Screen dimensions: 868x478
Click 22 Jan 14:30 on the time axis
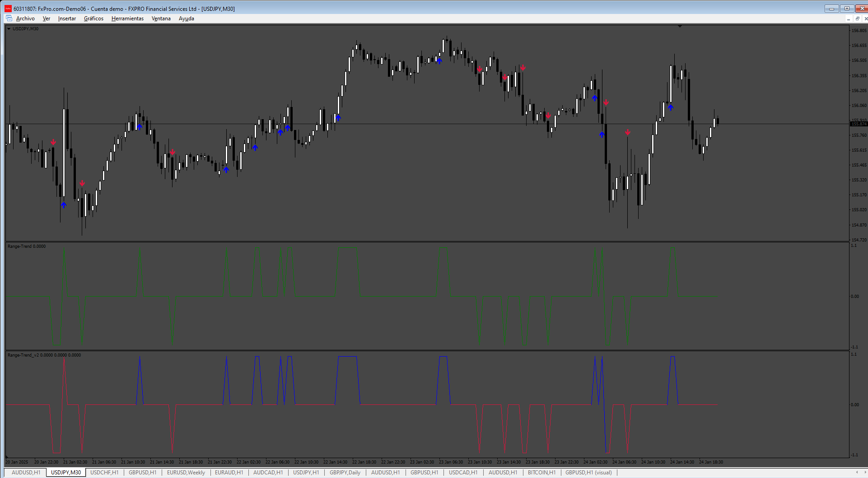click(x=335, y=462)
